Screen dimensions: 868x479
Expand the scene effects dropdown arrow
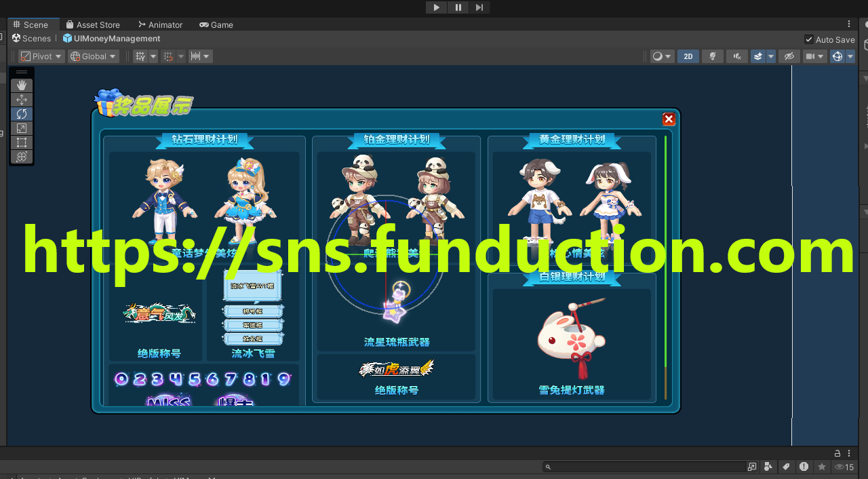771,56
